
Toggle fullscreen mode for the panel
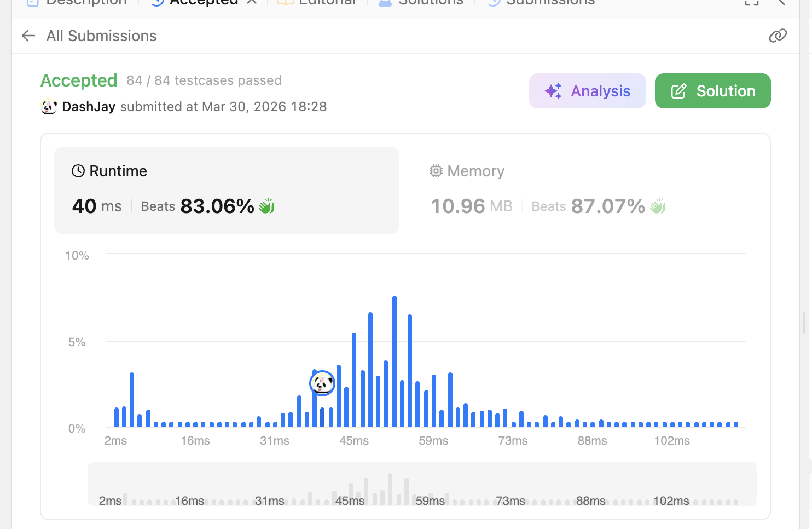(x=752, y=2)
